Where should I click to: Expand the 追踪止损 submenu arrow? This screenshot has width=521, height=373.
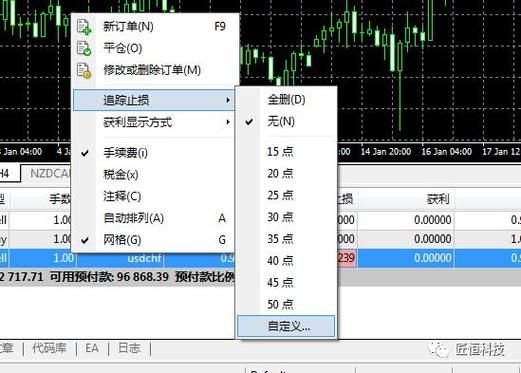click(x=228, y=100)
